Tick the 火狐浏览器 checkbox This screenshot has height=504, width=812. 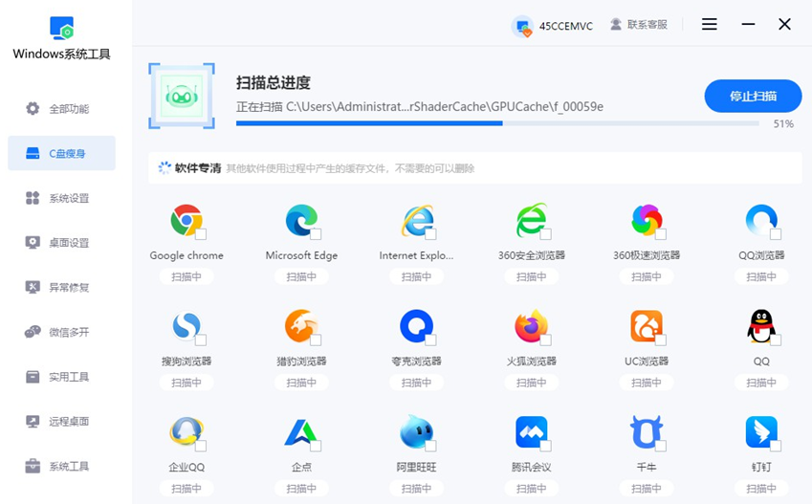546,340
